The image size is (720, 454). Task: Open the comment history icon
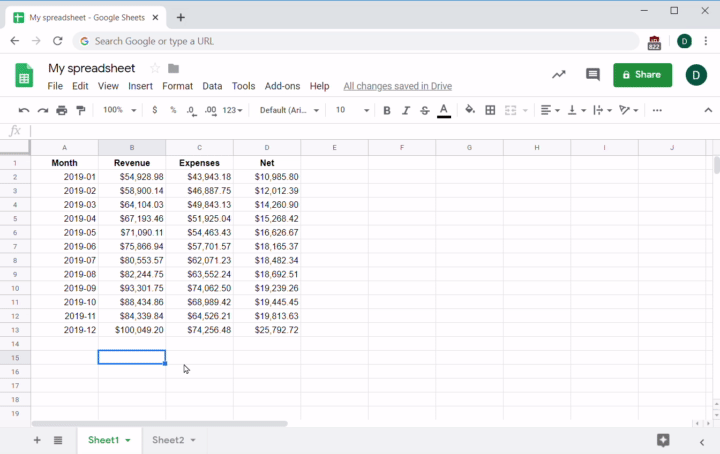(x=592, y=75)
